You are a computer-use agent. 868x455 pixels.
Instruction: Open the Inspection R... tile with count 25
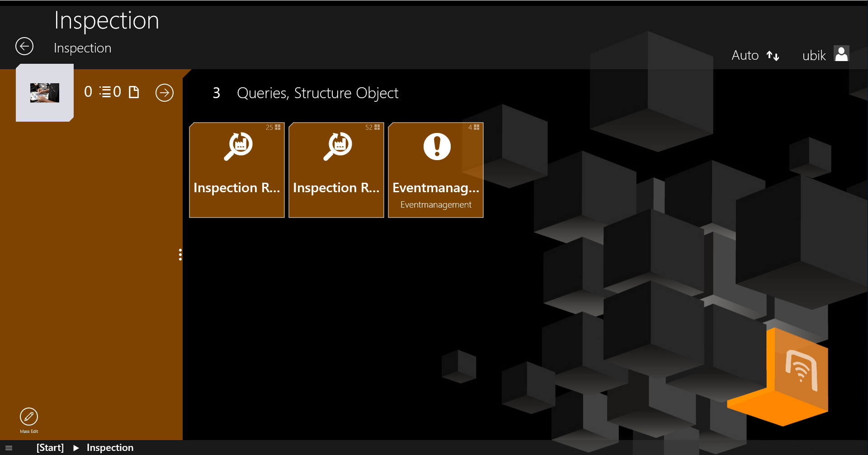click(237, 170)
